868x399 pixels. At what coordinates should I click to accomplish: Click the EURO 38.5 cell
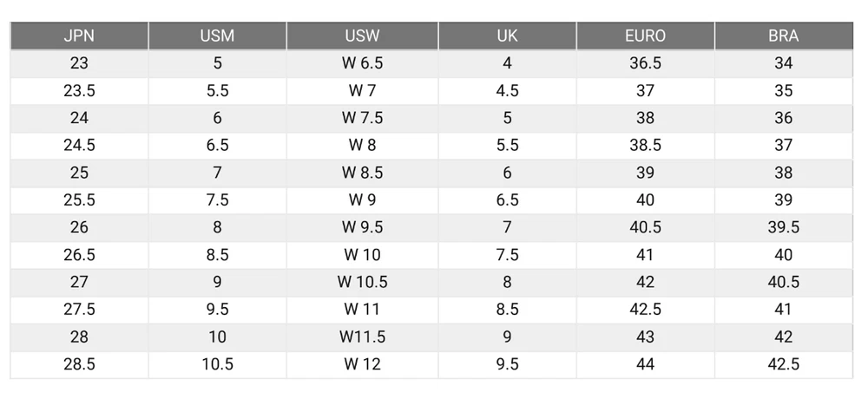645,146
